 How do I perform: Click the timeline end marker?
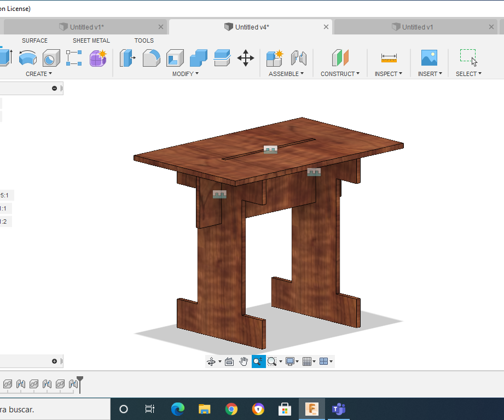pos(80,384)
